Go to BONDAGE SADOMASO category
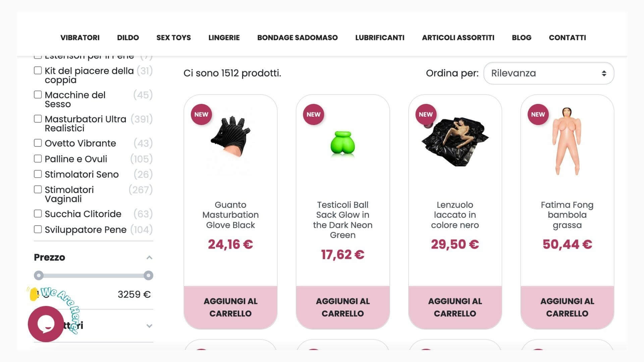Image resolution: width=644 pixels, height=362 pixels. click(x=298, y=38)
